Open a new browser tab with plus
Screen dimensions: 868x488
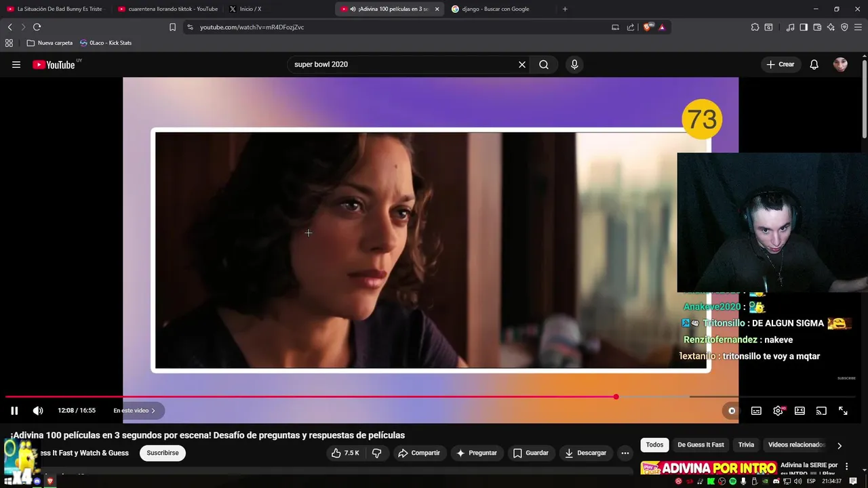tap(565, 9)
